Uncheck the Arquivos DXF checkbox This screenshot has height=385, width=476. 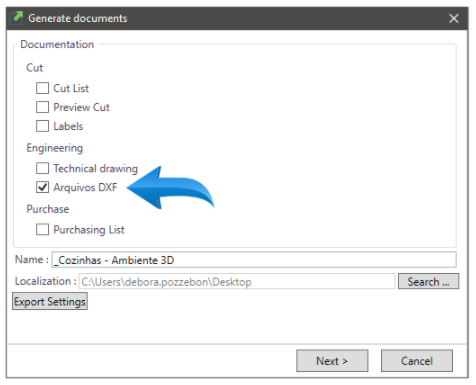(x=42, y=187)
